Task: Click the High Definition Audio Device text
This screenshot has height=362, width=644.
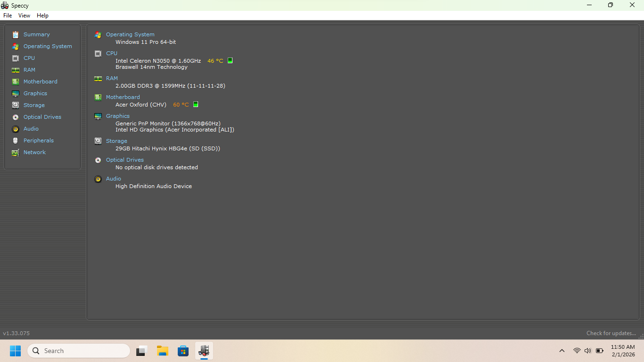Action: pos(154,186)
